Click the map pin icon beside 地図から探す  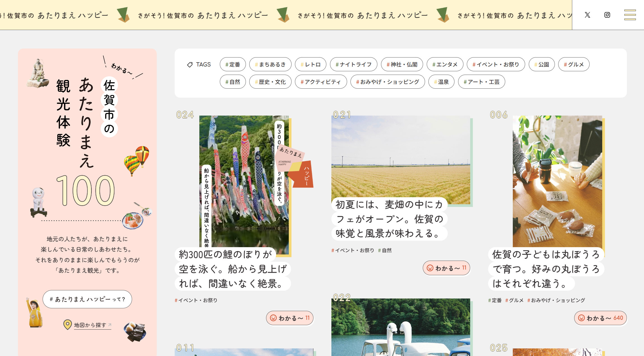pyautogui.click(x=67, y=325)
